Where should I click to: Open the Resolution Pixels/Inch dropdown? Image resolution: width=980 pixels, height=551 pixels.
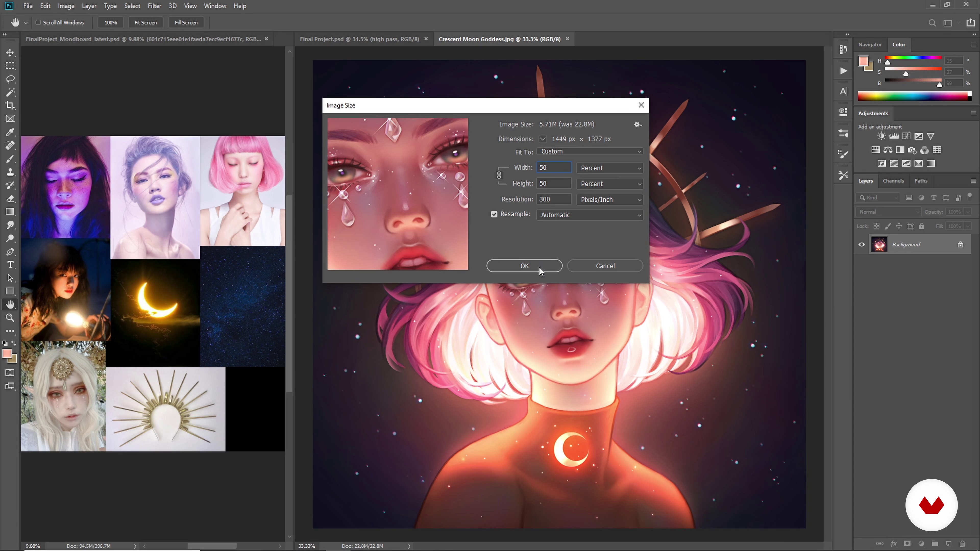point(609,200)
